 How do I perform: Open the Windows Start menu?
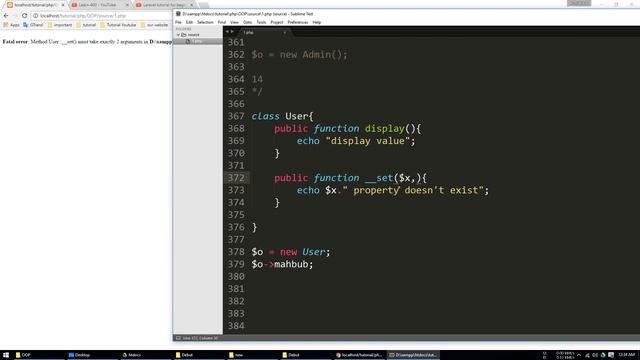(6, 355)
